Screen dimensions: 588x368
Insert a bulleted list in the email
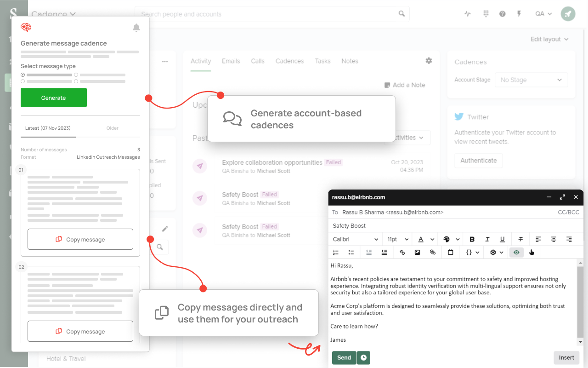(x=351, y=253)
